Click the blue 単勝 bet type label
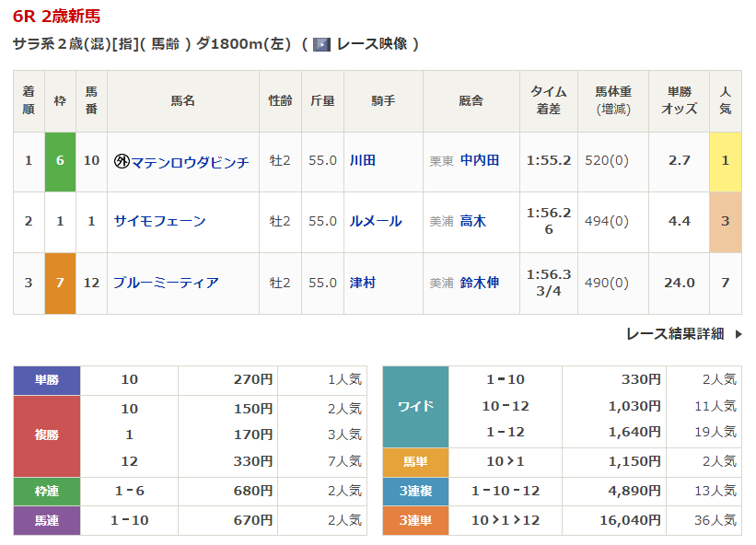 [x=47, y=379]
